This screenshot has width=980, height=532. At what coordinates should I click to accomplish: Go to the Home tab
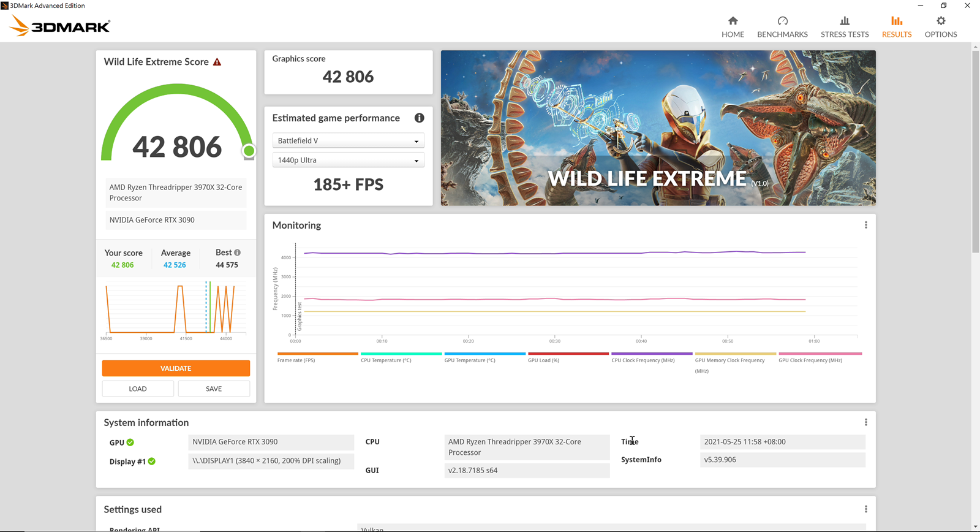(x=733, y=27)
